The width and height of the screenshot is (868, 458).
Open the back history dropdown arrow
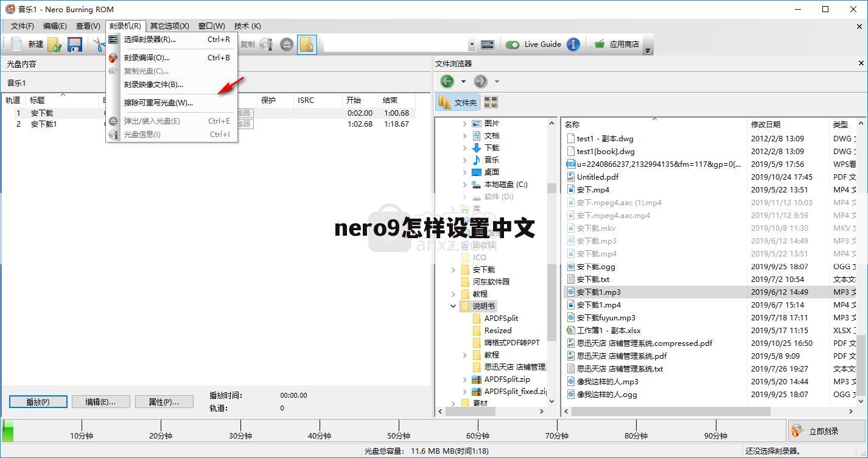click(x=463, y=81)
